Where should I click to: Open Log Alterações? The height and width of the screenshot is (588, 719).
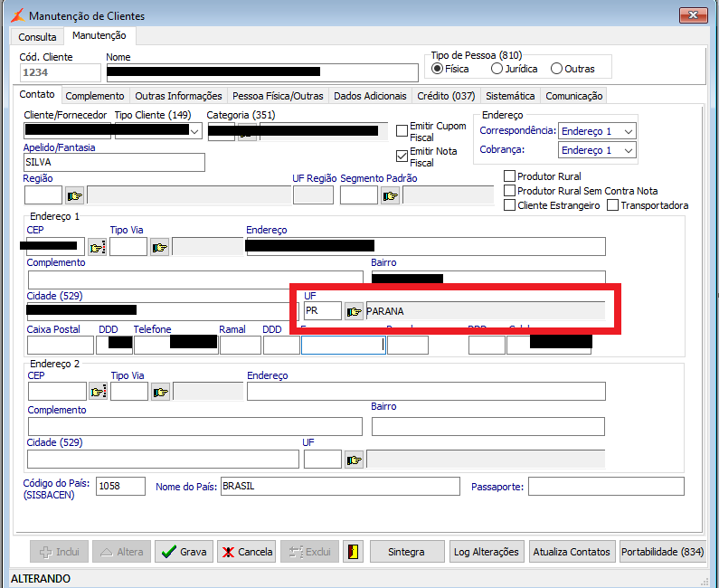pyautogui.click(x=486, y=551)
